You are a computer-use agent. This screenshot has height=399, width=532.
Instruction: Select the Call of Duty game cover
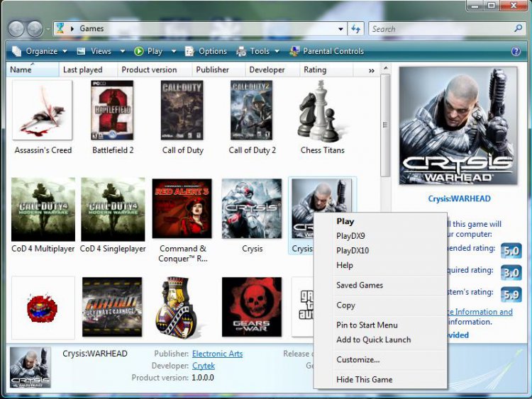click(182, 110)
